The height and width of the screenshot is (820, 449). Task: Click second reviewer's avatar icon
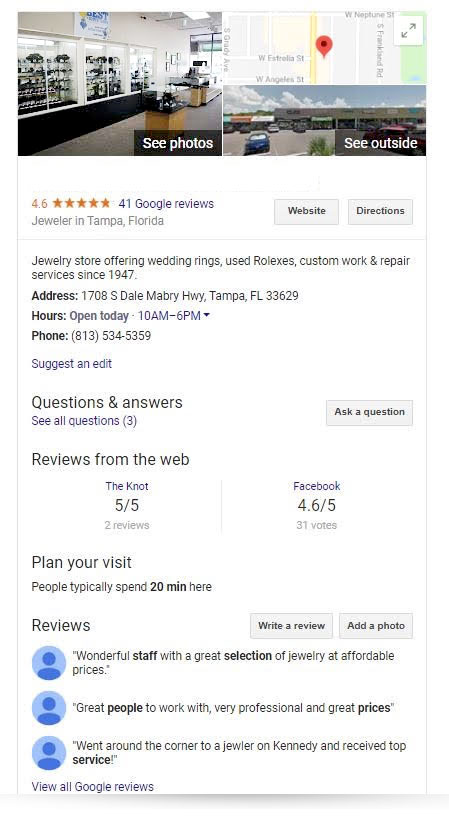point(49,708)
